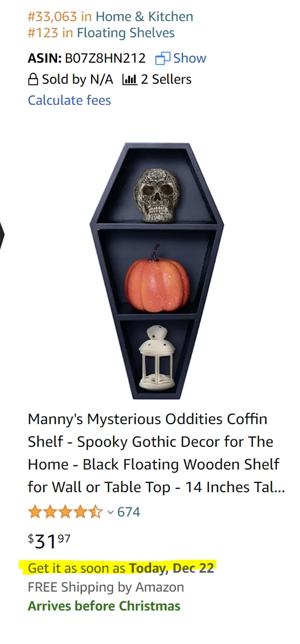The width and height of the screenshot is (300, 644).
Task: Click the Show link next to ASIN
Action: tap(189, 58)
